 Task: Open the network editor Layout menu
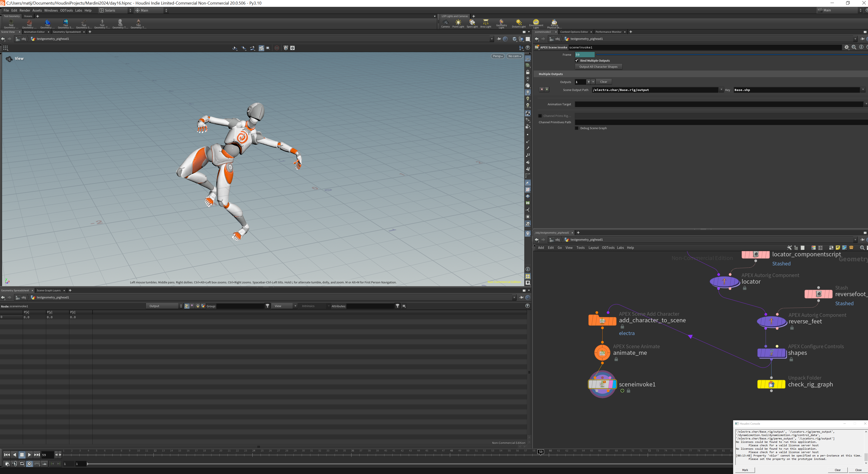click(x=593, y=248)
